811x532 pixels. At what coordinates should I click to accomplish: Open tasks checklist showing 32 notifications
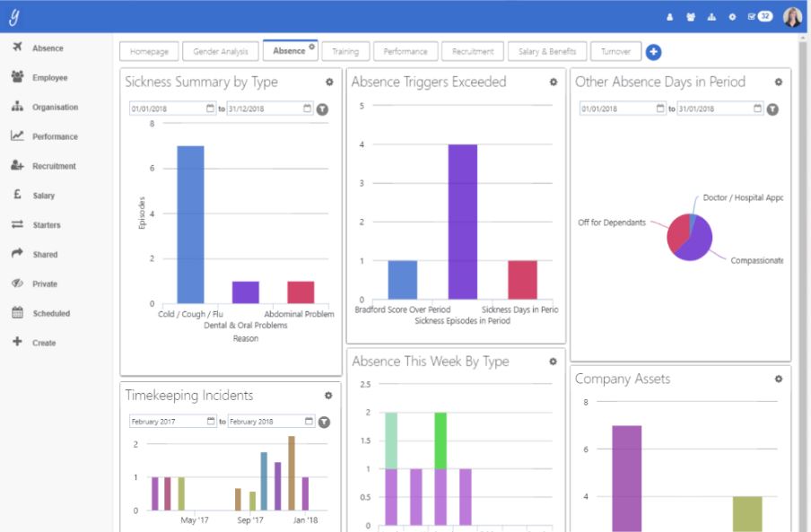tap(760, 16)
